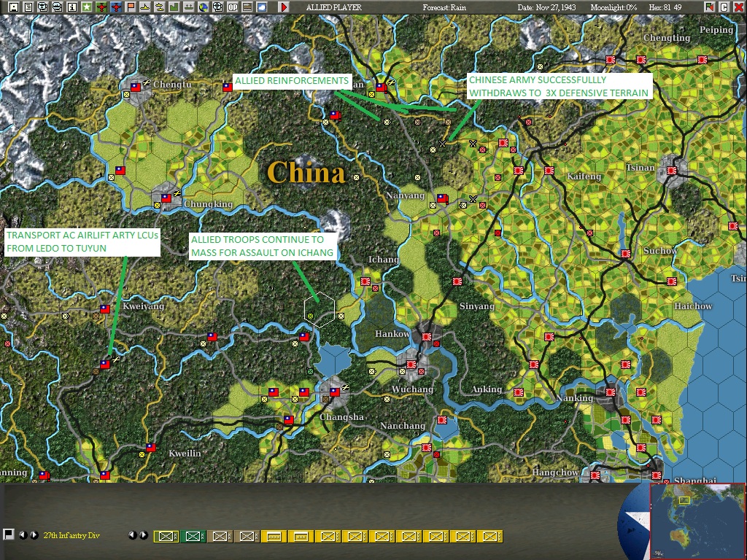Click the Haichow city label

[x=693, y=306]
